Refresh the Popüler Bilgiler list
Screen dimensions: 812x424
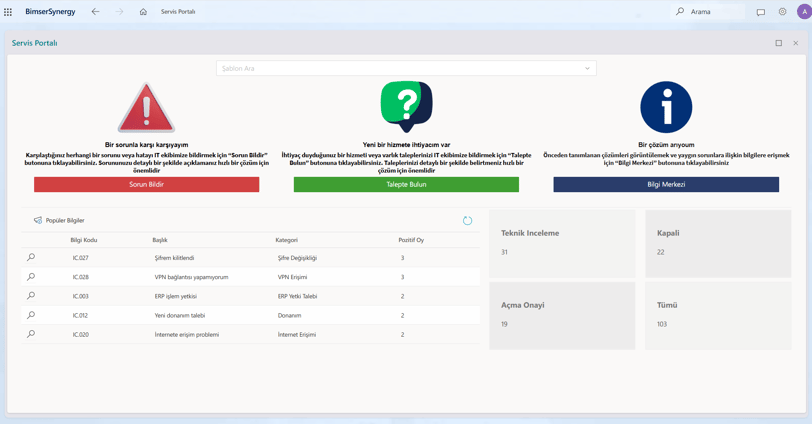pyautogui.click(x=467, y=221)
